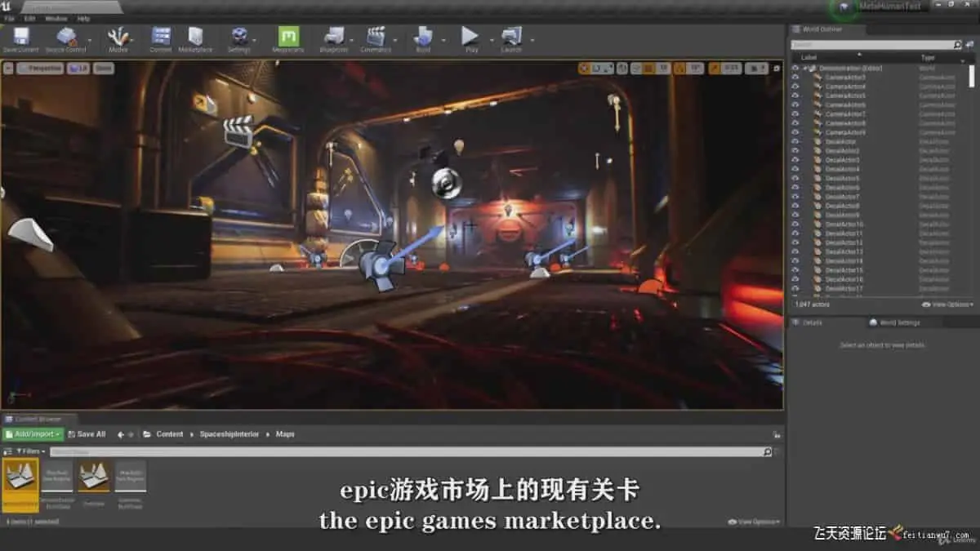Sort outliner by Type column header
The image size is (980, 551).
pos(928,58)
